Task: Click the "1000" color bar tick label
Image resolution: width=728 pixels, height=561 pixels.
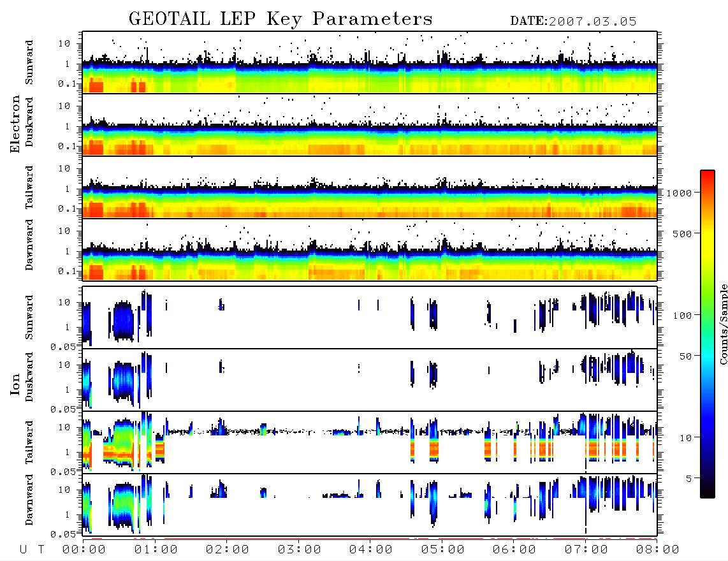Action: pyautogui.click(x=679, y=193)
